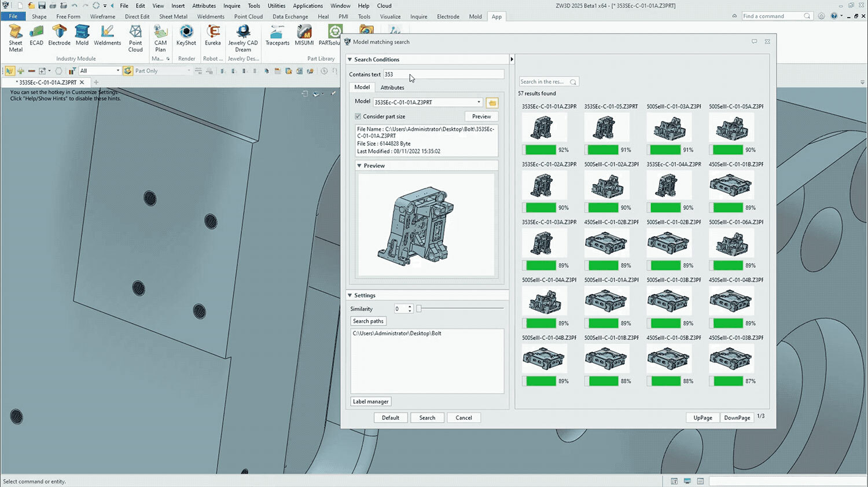Open the Electrode module icon
The width and height of the screenshot is (868, 487).
(x=59, y=35)
